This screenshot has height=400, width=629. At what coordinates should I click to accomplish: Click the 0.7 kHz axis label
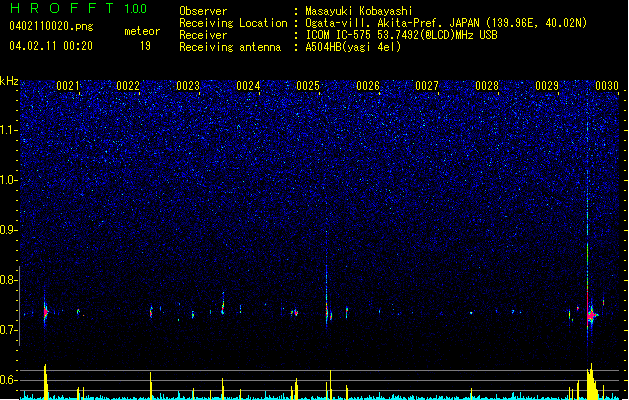click(x=9, y=330)
